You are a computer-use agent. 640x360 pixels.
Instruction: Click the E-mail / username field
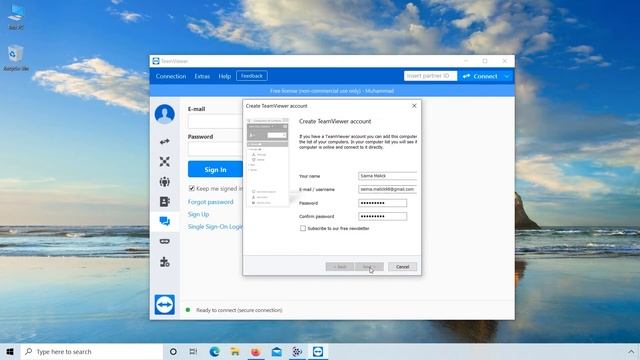387,189
